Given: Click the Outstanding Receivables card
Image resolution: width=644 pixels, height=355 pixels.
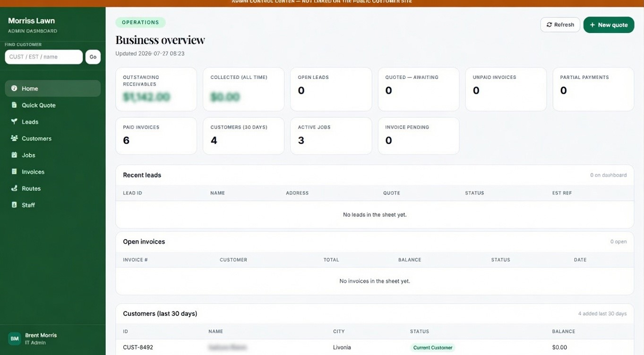Looking at the screenshot, I should [156, 89].
